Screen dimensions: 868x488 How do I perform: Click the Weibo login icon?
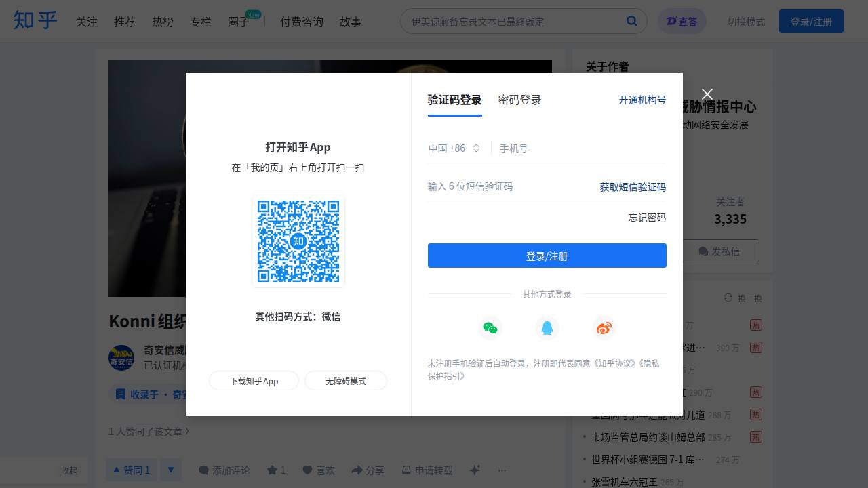604,328
